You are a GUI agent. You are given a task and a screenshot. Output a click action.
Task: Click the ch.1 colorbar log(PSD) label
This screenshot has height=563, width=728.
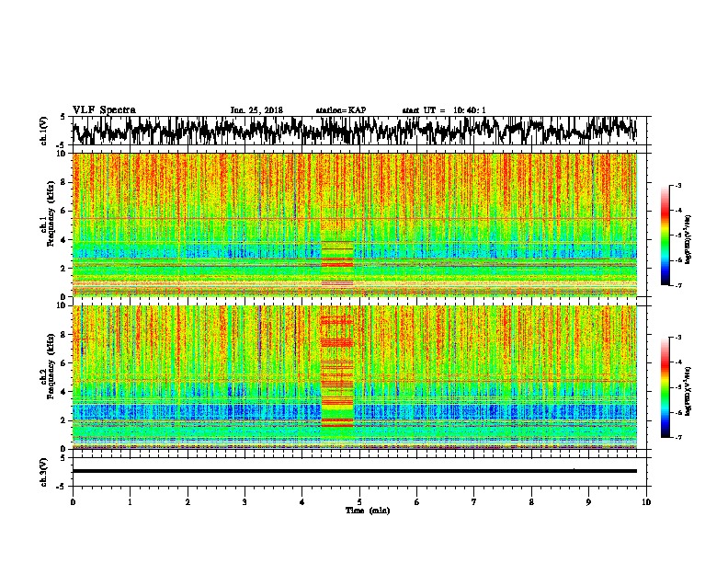(x=688, y=239)
